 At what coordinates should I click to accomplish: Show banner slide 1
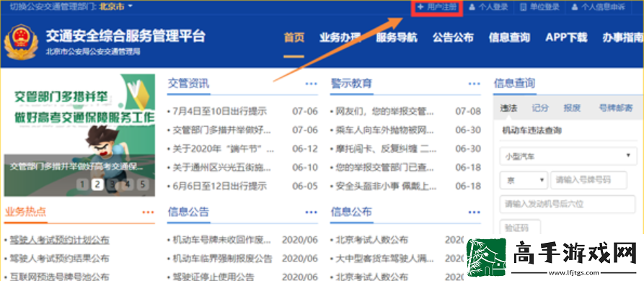[x=81, y=184]
